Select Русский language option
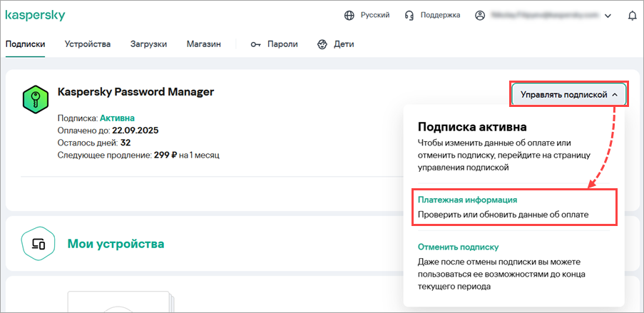 pyautogui.click(x=375, y=15)
